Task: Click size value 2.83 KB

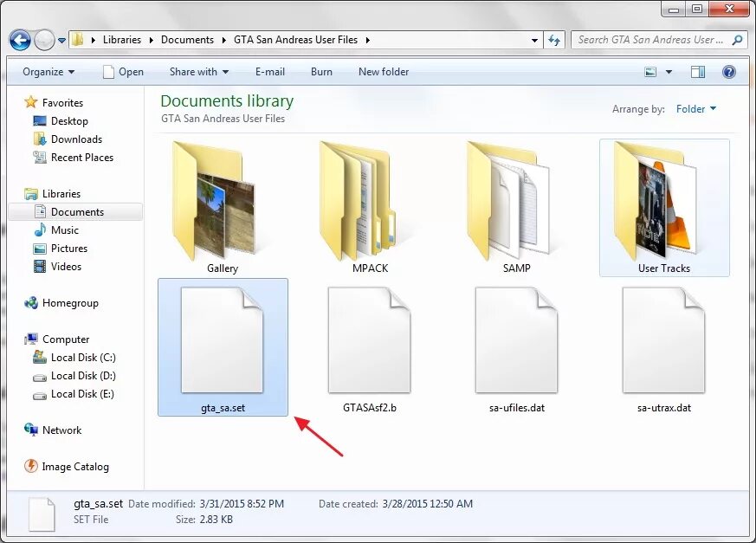Action: tap(216, 520)
